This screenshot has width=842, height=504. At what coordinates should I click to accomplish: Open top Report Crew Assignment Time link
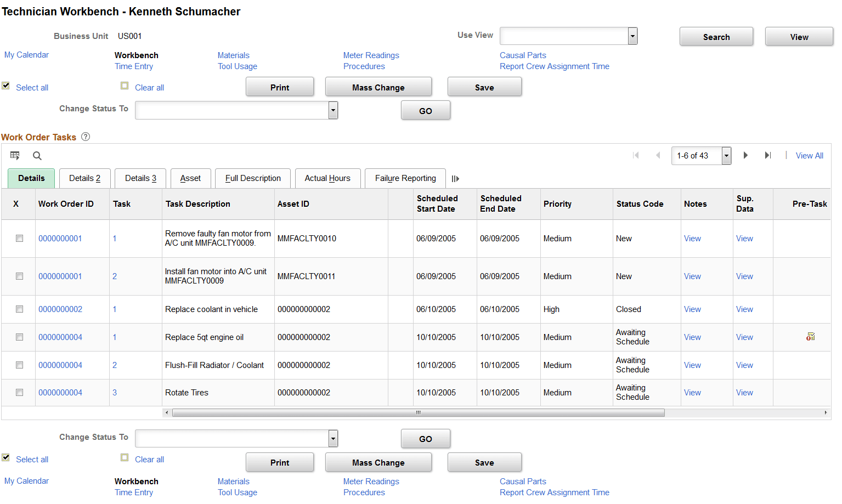coord(555,66)
